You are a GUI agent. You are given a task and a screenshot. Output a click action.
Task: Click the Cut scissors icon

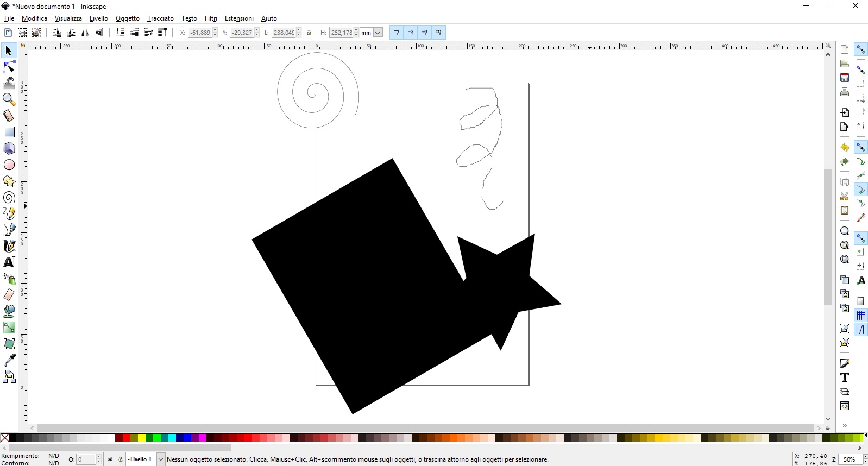[x=845, y=196]
